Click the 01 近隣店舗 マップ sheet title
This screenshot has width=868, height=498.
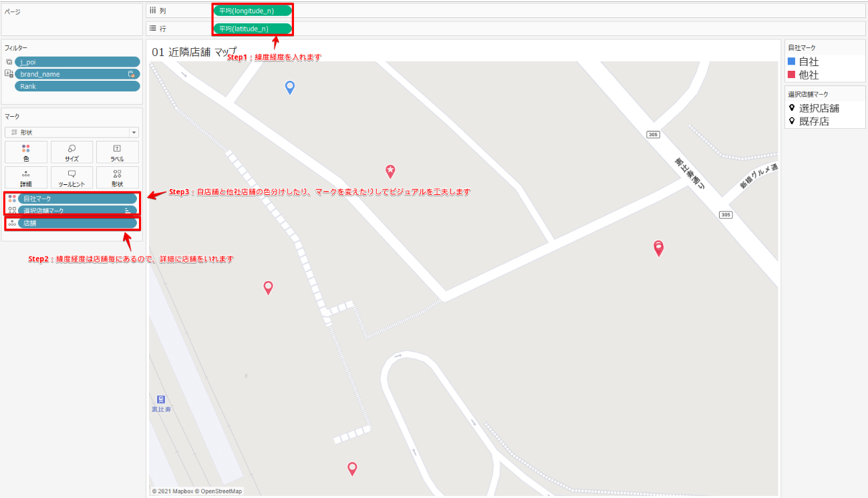pyautogui.click(x=194, y=51)
